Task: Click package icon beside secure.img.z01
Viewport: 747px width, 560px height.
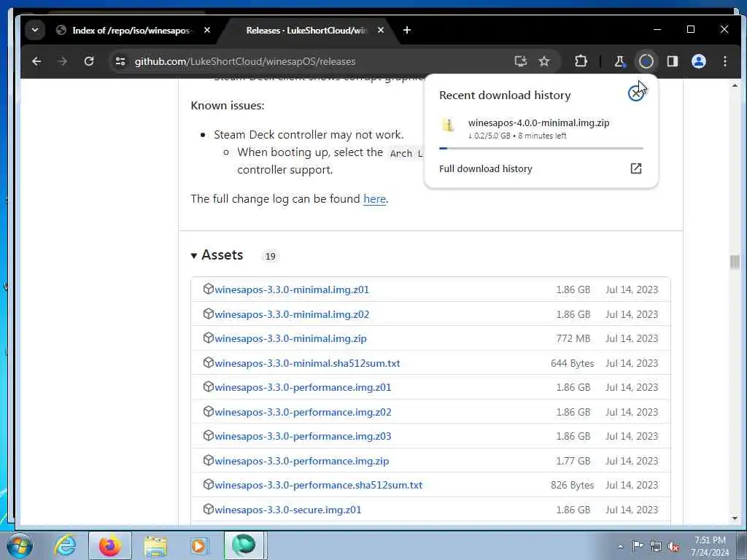Action: tap(208, 509)
